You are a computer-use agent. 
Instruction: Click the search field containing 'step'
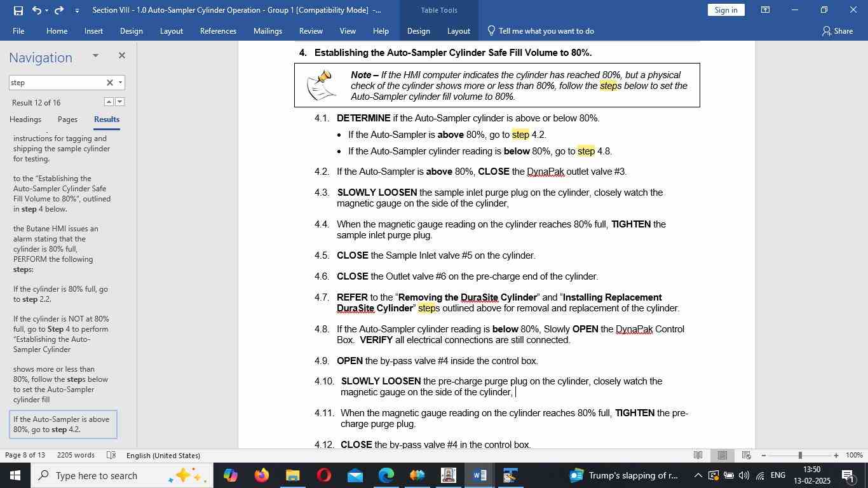click(56, 83)
